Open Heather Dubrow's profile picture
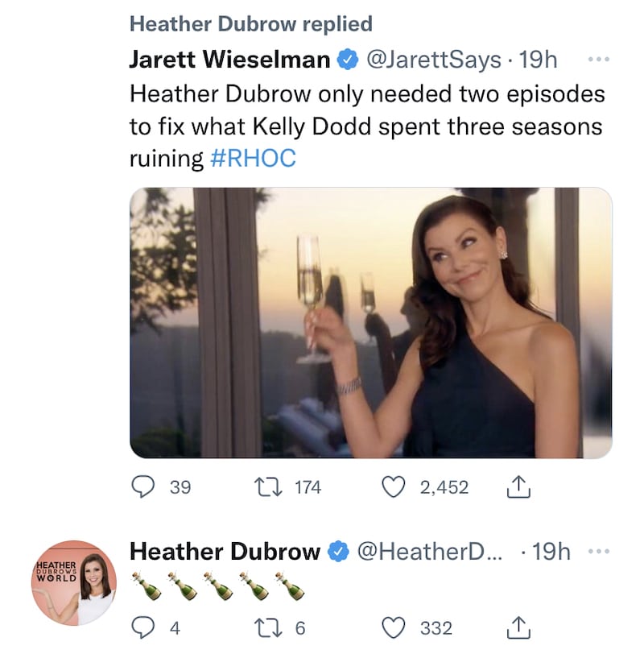Image resolution: width=644 pixels, height=654 pixels. [x=73, y=582]
